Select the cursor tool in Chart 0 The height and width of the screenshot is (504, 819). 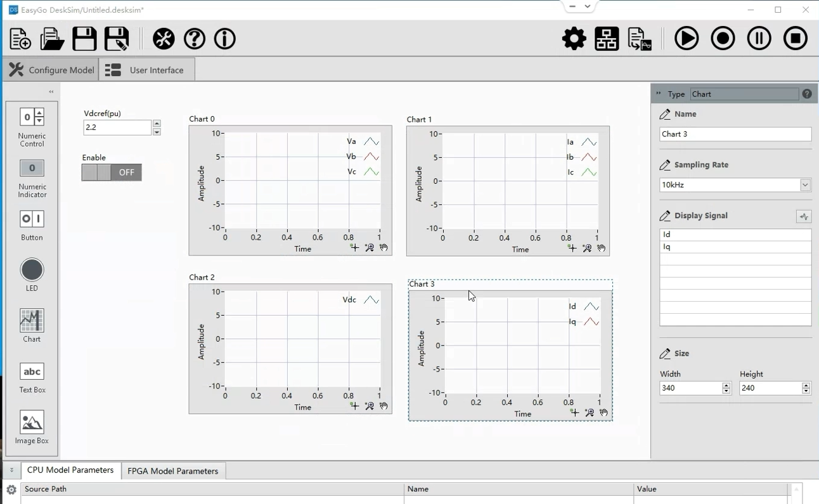354,248
